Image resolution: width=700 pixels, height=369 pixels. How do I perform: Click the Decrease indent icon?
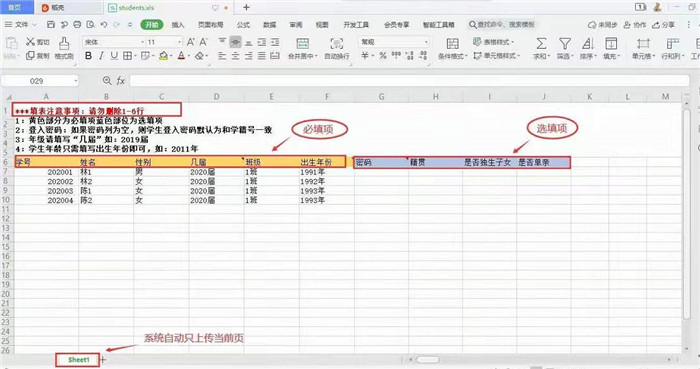[262, 42]
